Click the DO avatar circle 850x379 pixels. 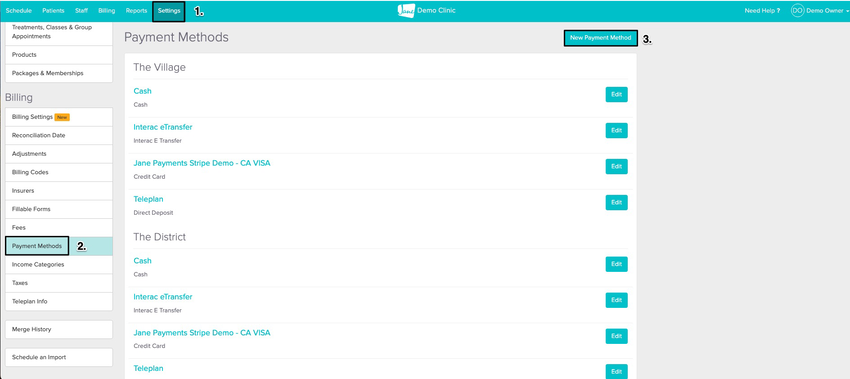(x=797, y=11)
